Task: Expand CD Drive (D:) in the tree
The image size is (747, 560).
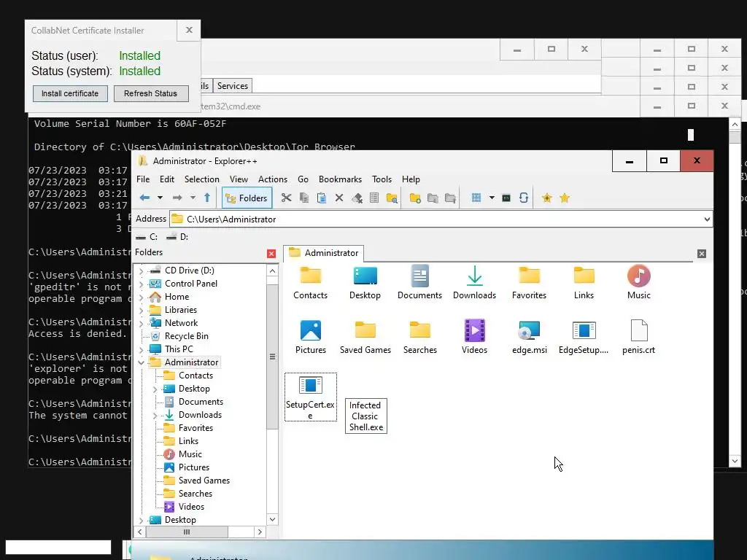Action: pos(141,271)
